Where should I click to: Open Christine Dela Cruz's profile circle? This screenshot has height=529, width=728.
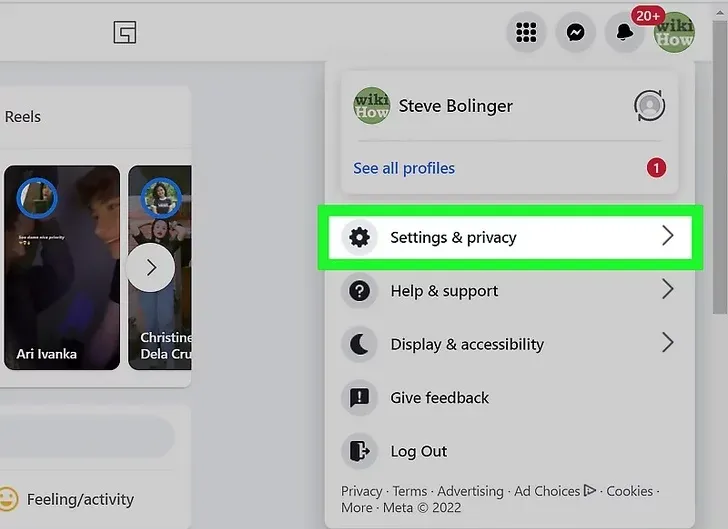(161, 198)
